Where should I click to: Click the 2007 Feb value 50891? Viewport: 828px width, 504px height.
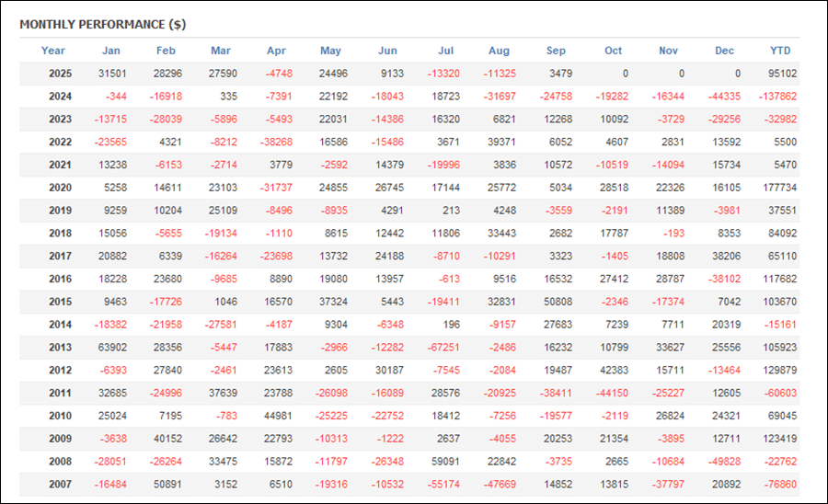pyautogui.click(x=166, y=485)
